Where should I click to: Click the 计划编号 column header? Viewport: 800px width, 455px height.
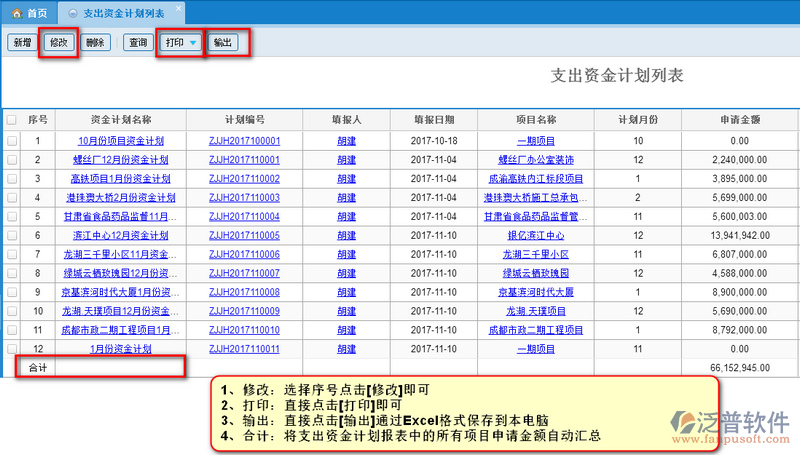pos(244,120)
